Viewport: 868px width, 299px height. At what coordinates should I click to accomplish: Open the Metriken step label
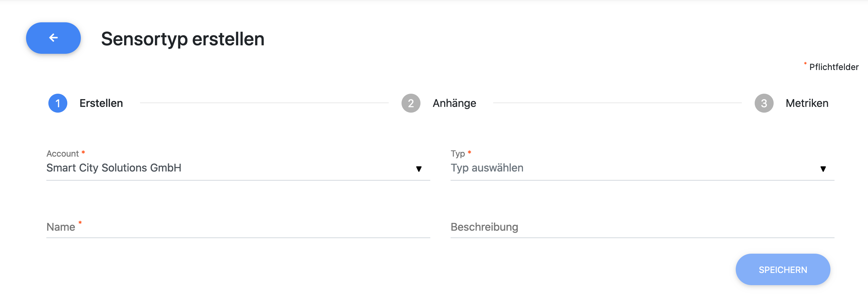click(807, 103)
